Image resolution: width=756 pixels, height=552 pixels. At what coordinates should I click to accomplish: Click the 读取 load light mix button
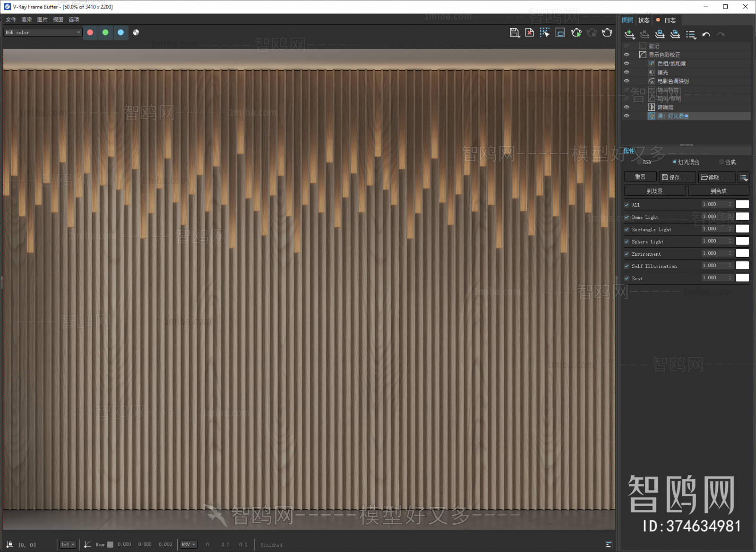[717, 177]
